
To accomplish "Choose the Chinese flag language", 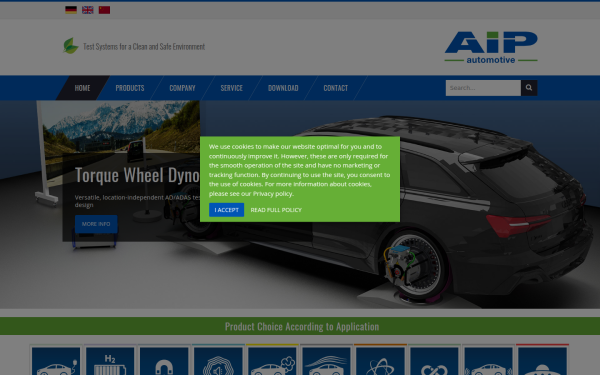I will 104,10.
